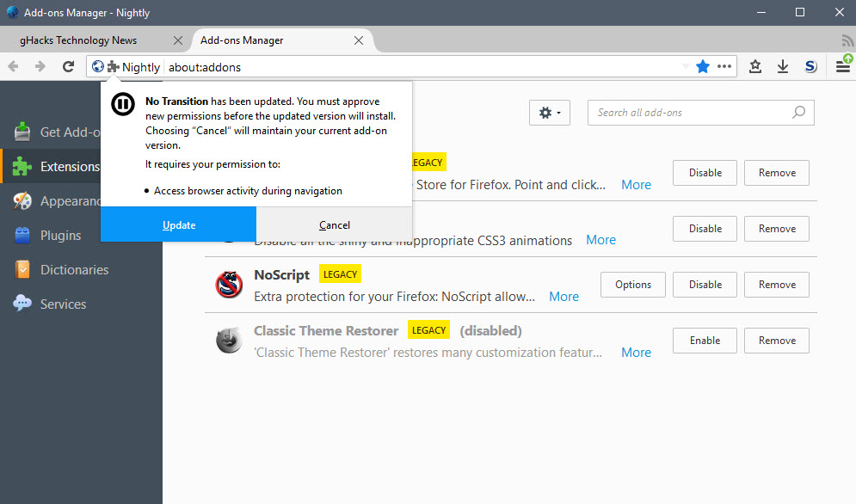Click the LEGACY badge next to NoScript
The height and width of the screenshot is (504, 856).
340,274
